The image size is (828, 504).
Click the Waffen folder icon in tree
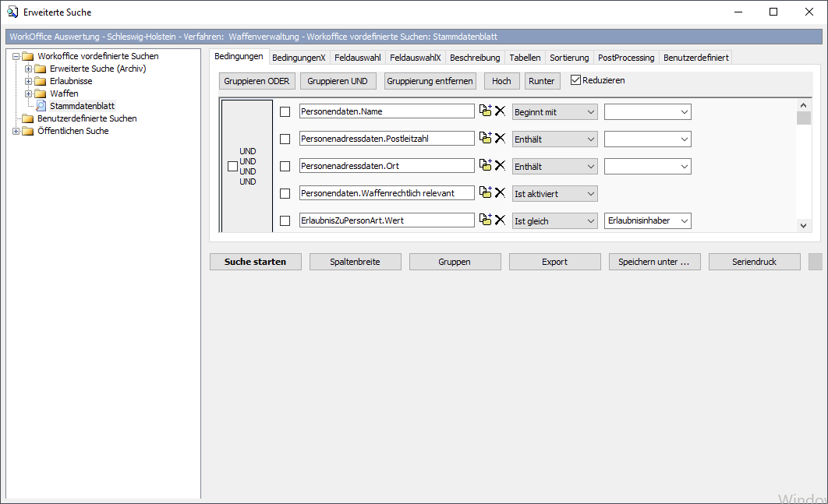(x=41, y=93)
